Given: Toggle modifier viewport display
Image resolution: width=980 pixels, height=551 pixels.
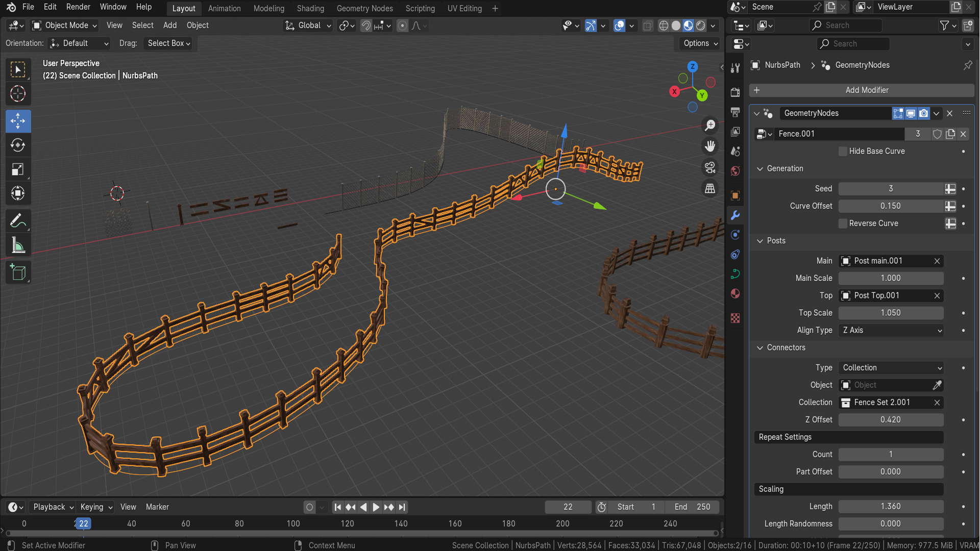Looking at the screenshot, I should 911,113.
